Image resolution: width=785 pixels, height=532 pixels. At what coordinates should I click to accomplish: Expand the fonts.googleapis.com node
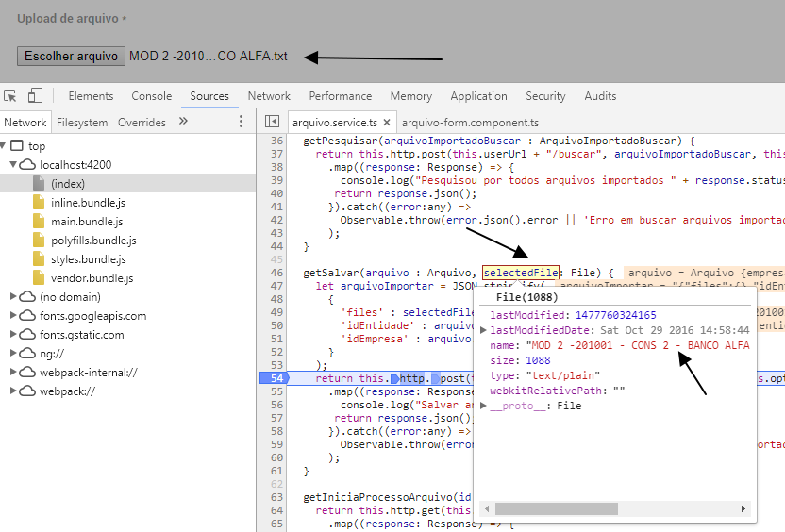[13, 315]
